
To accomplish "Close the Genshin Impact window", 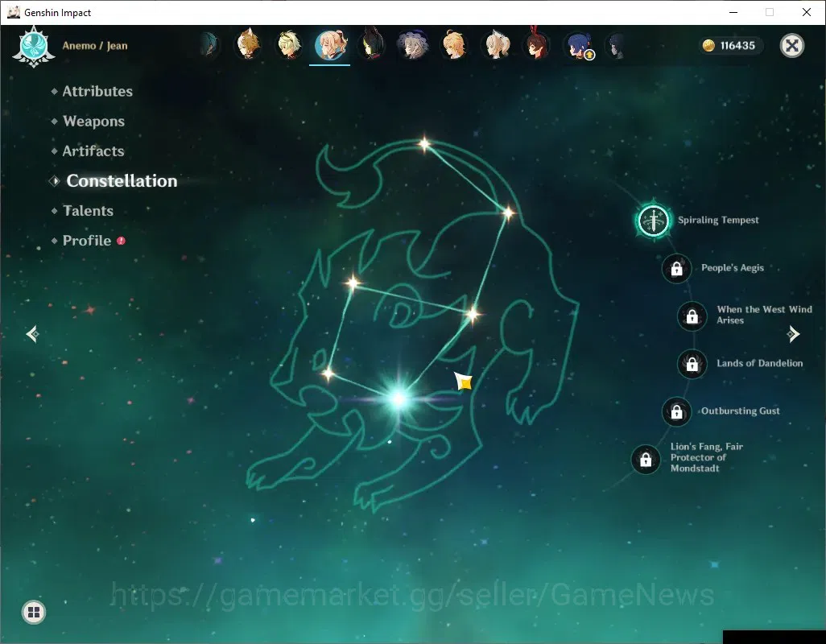I will 807,12.
